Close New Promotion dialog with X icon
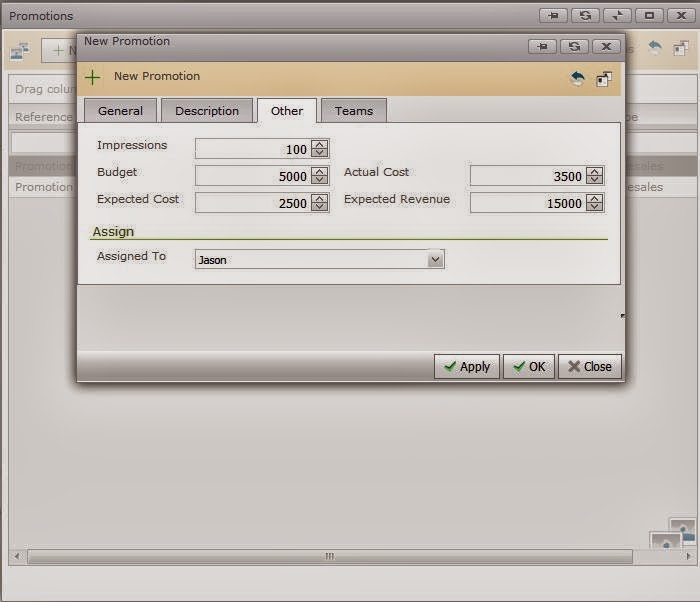The height and width of the screenshot is (602, 700). coord(606,46)
